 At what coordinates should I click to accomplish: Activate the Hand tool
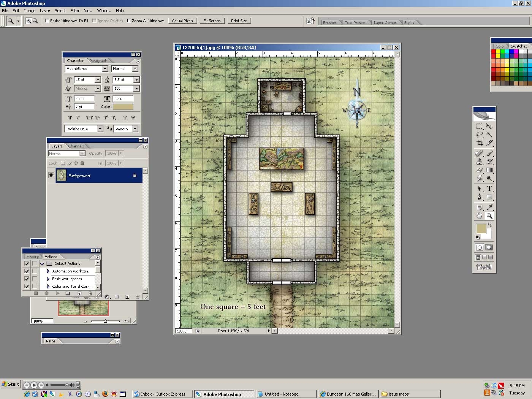480,216
